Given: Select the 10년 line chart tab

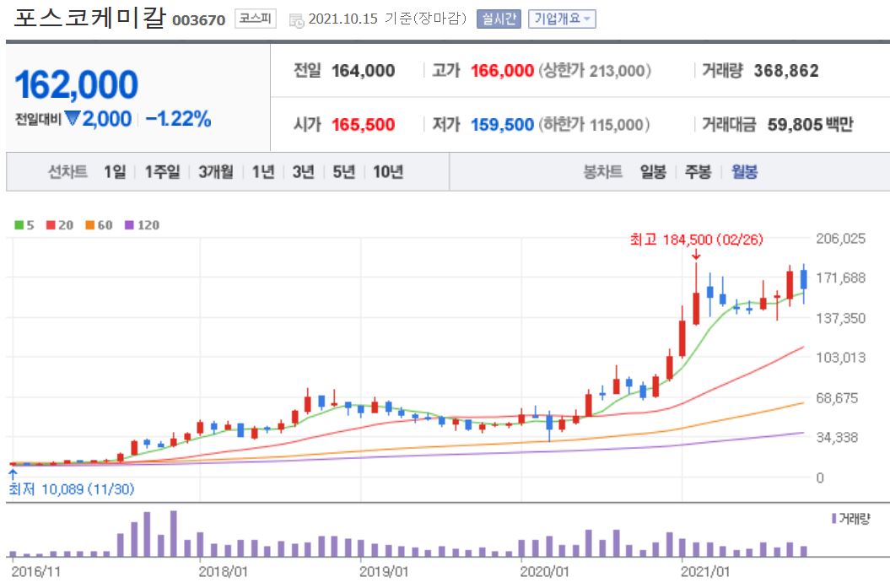Looking at the screenshot, I should [x=388, y=171].
